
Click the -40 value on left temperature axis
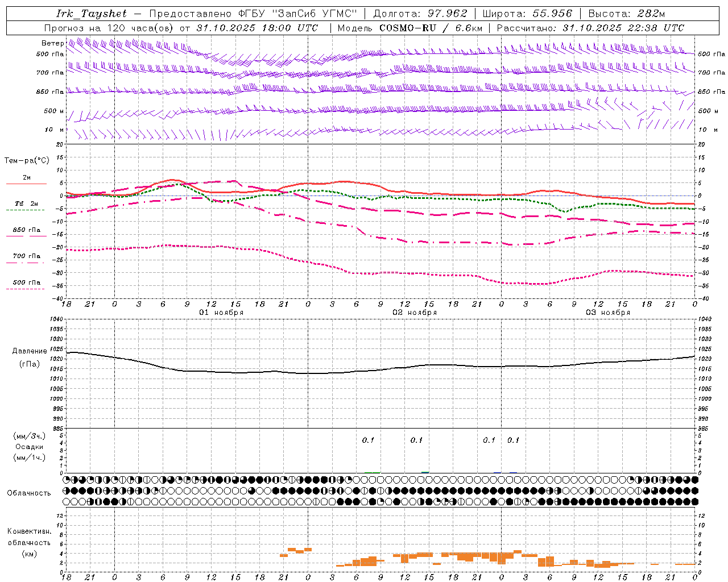(x=59, y=298)
